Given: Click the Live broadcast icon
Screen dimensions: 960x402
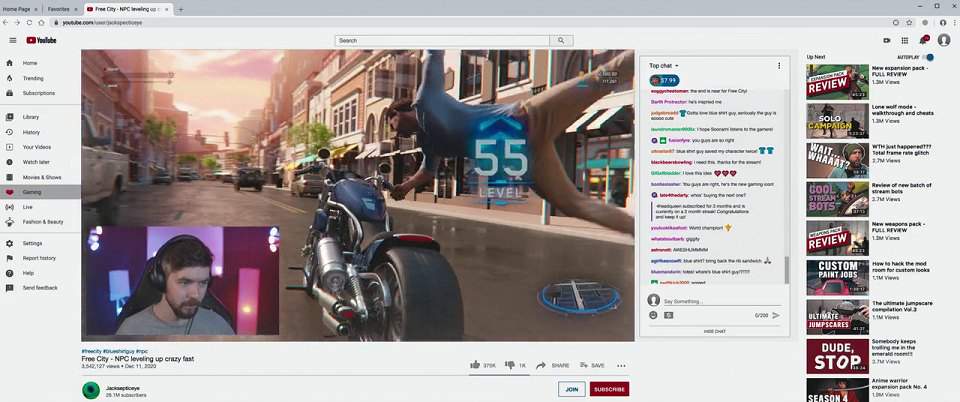Looking at the screenshot, I should [x=9, y=207].
